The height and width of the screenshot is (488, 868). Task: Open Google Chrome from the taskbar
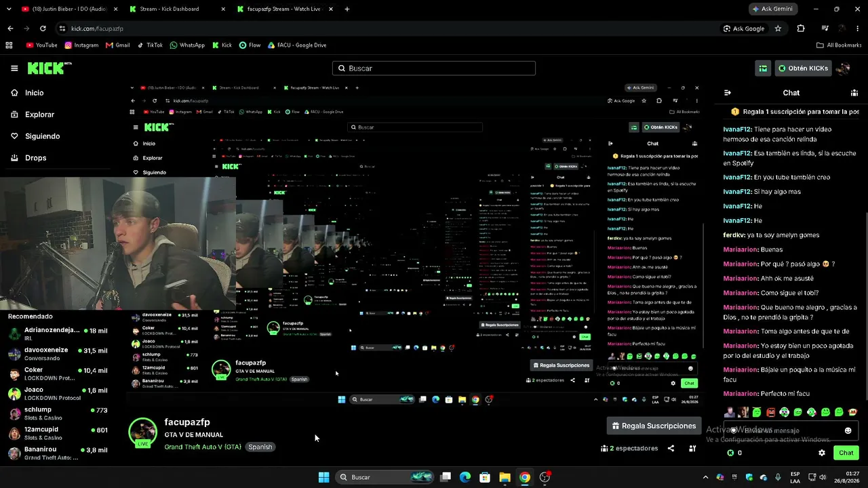(524, 477)
